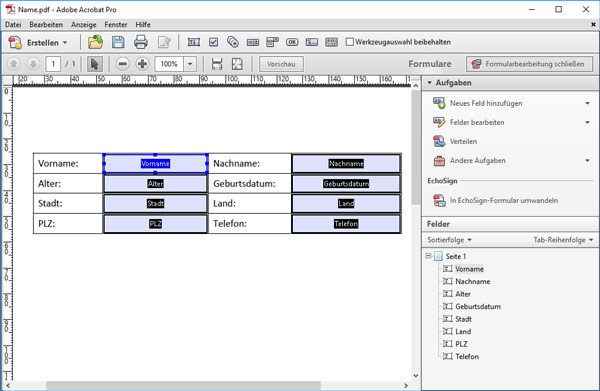Select Vorname in the fields tree
The height and width of the screenshot is (391, 600).
(469, 269)
